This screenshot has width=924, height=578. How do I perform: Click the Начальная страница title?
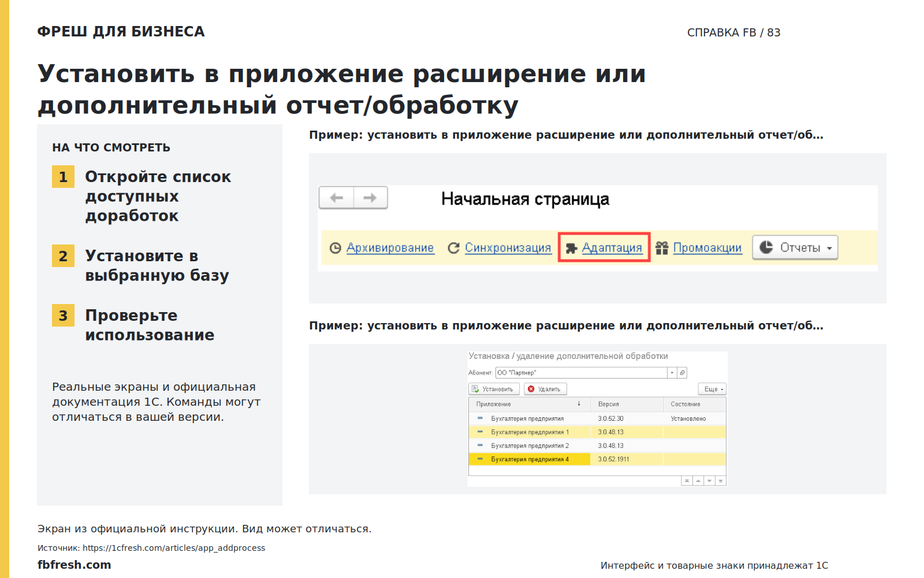[525, 199]
